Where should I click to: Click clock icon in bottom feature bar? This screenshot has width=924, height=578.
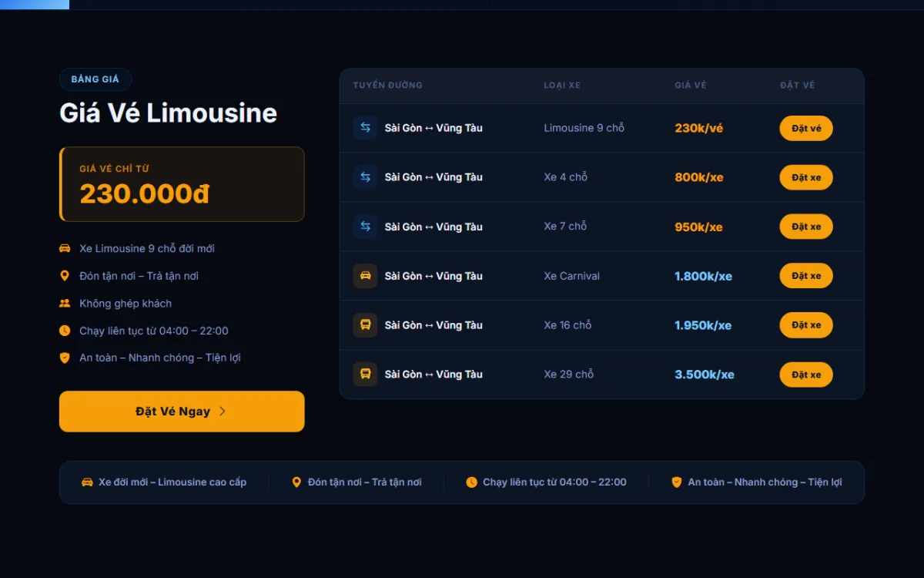(x=471, y=482)
